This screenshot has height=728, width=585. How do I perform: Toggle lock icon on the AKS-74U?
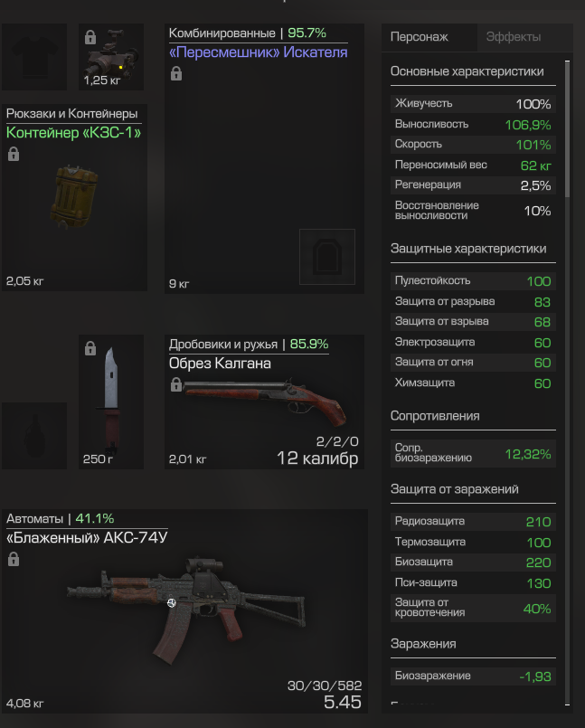pos(14,559)
